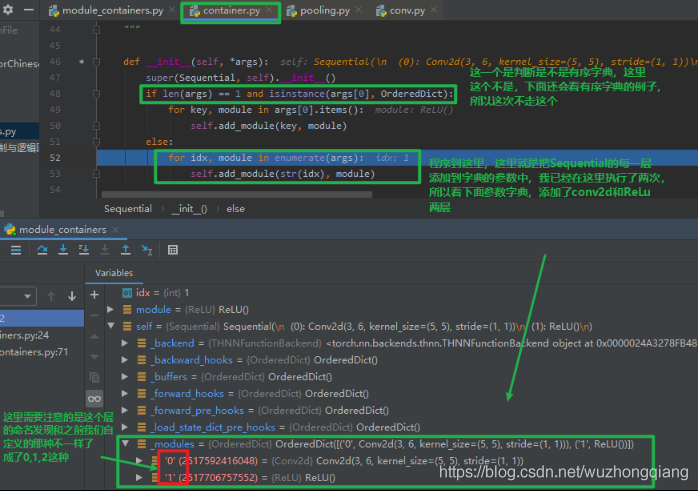The width and height of the screenshot is (698, 491).
Task: Add a new watch with plus icon
Action: [x=94, y=295]
